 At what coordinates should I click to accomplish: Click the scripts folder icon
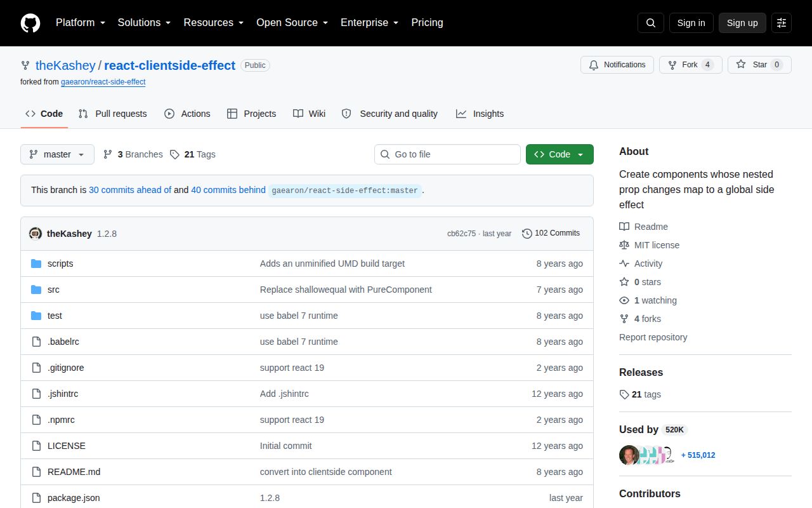tap(36, 264)
